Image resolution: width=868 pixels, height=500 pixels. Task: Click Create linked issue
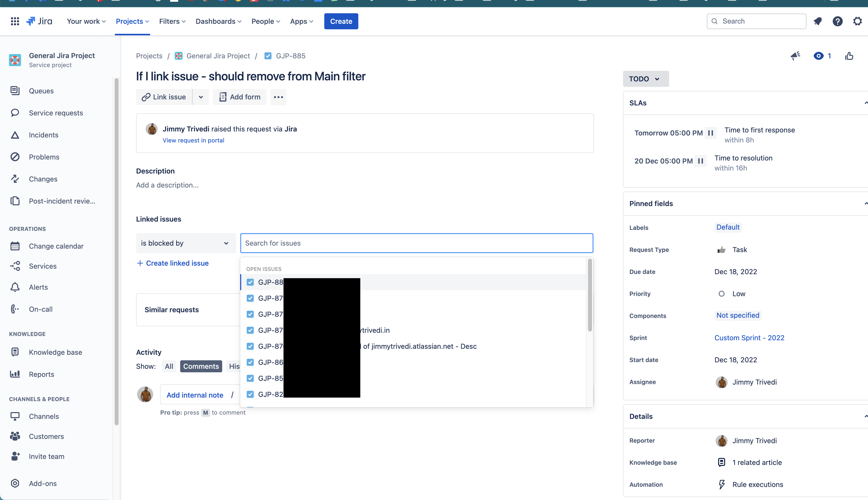click(x=173, y=263)
